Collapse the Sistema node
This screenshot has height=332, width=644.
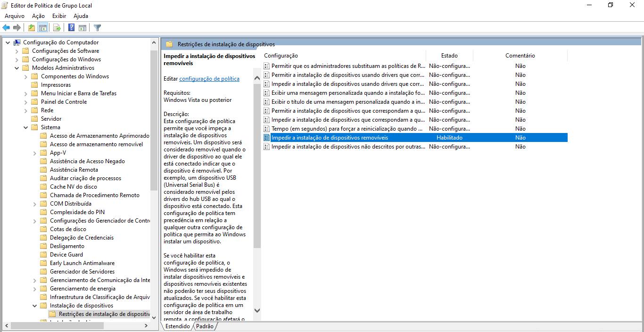[x=26, y=127]
